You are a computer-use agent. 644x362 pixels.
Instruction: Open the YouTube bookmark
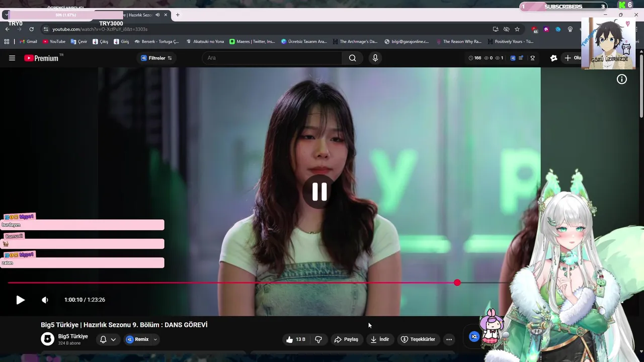(x=54, y=42)
